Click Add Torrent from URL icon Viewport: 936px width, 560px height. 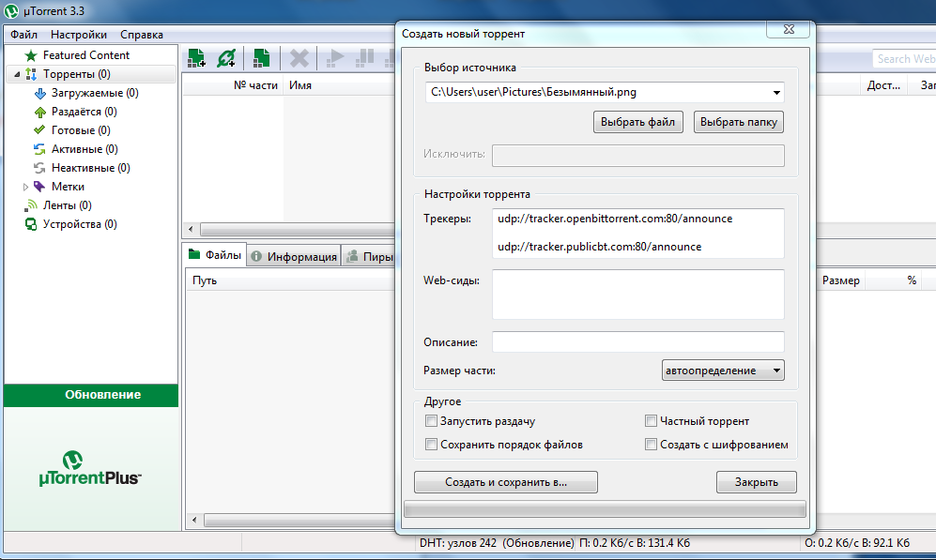click(226, 58)
